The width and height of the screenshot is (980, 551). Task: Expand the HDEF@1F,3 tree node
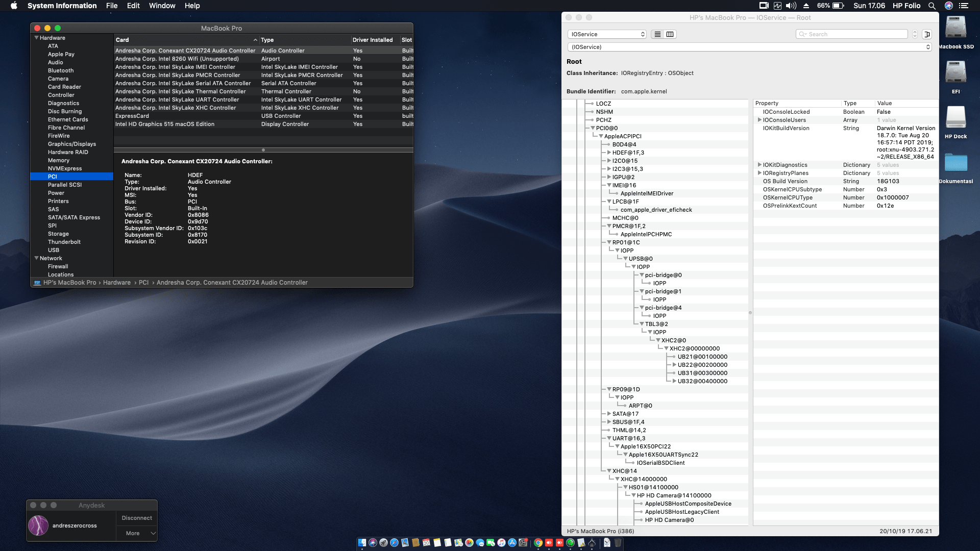point(609,153)
